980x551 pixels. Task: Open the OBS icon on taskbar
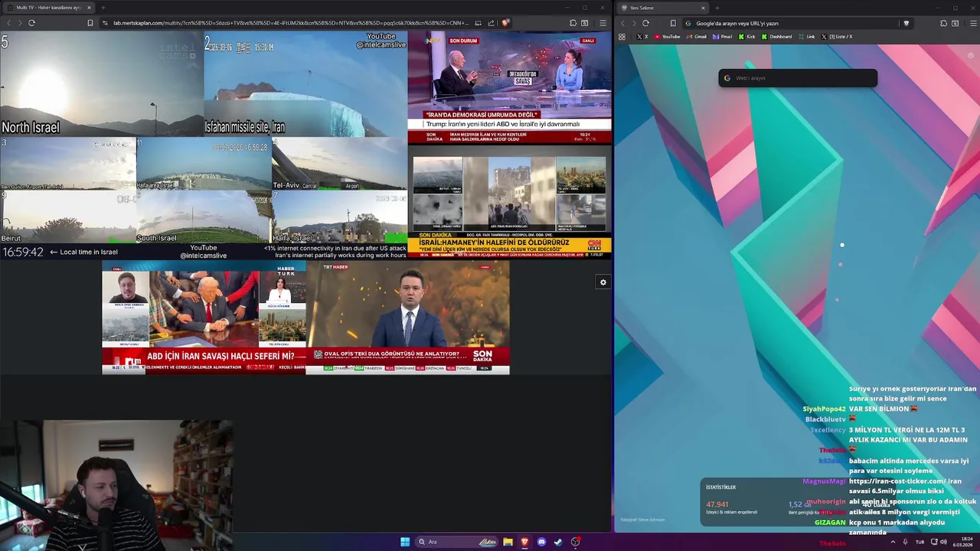(575, 542)
